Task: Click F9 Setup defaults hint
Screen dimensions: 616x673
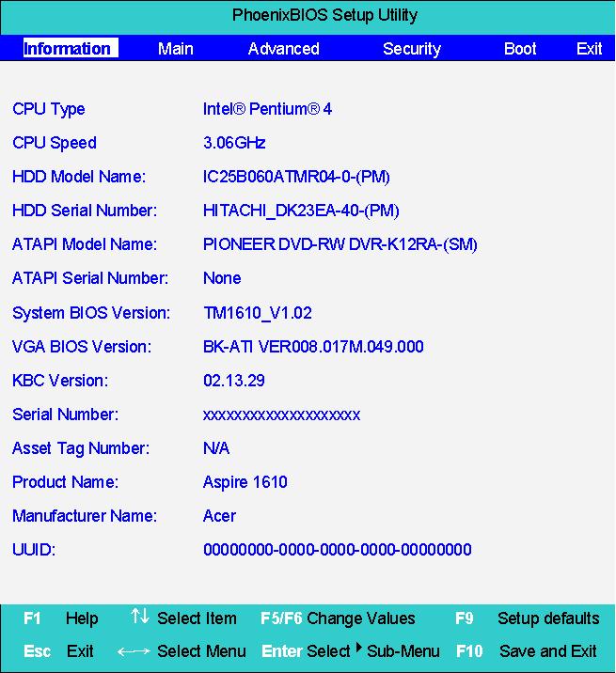Action: pos(527,618)
